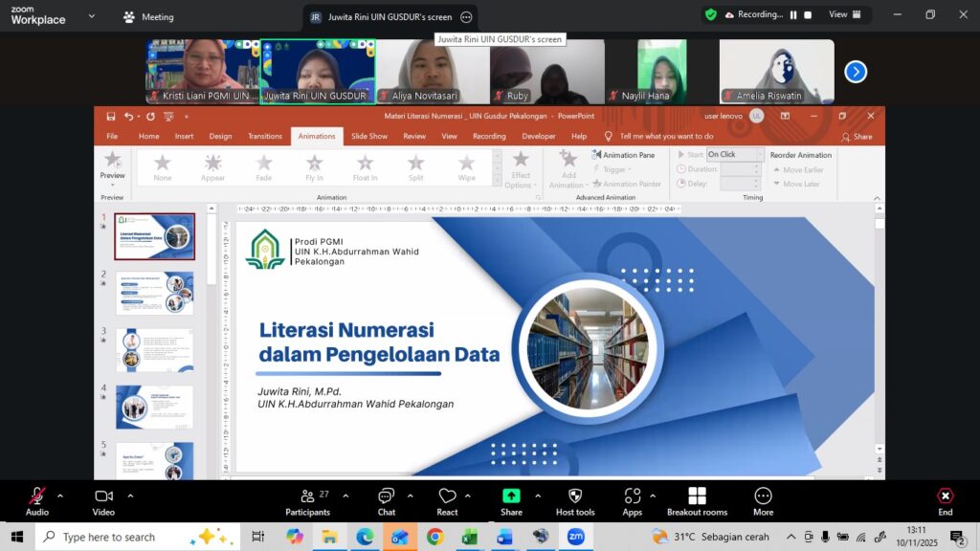The height and width of the screenshot is (551, 980).
Task: Open the View layout button
Action: pos(844,15)
